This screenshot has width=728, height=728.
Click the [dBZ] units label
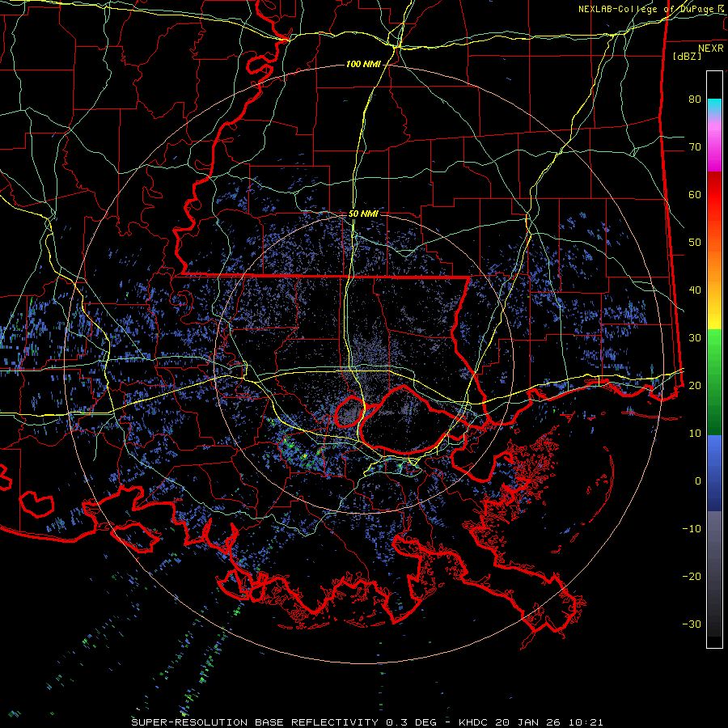tap(687, 56)
